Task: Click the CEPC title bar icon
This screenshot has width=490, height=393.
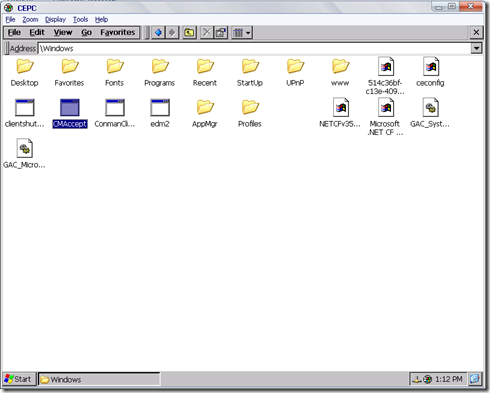Action: coord(9,8)
